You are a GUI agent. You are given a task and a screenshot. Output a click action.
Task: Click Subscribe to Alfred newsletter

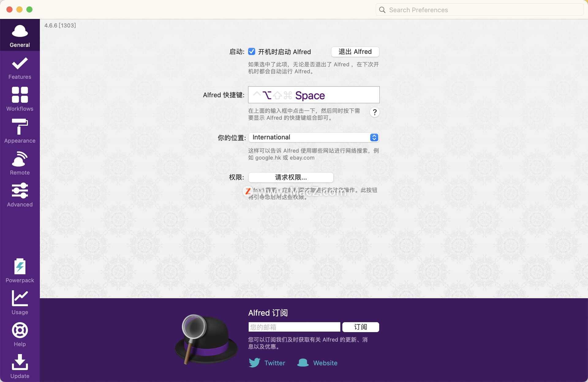360,327
